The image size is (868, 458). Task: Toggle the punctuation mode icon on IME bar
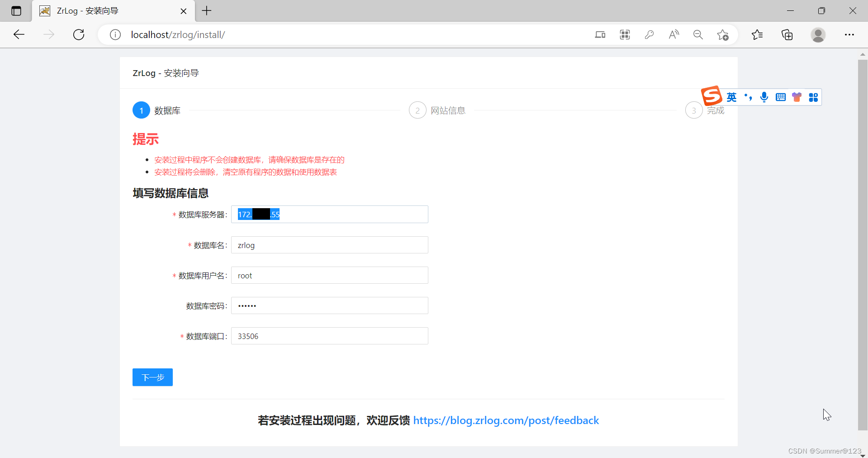pos(748,97)
